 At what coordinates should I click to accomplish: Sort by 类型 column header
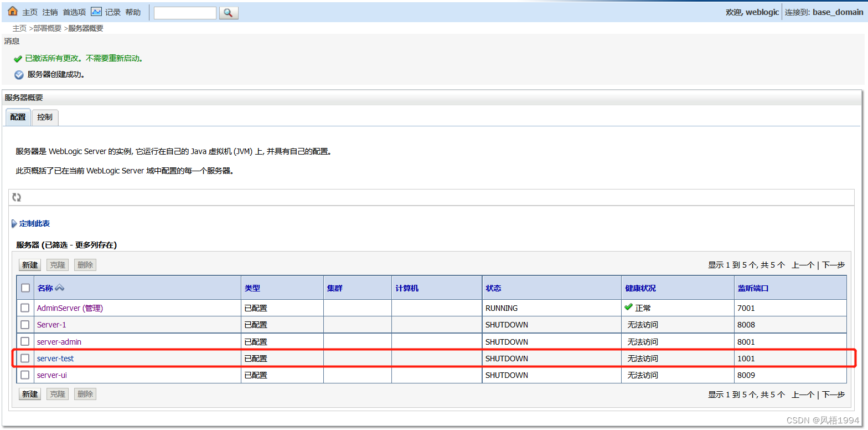coord(252,288)
